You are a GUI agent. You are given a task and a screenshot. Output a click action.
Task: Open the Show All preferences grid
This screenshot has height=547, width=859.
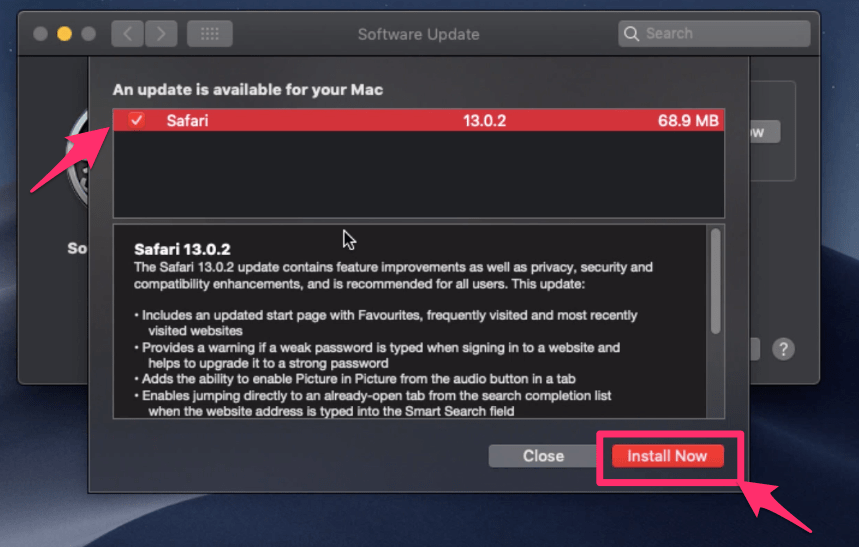coord(209,33)
